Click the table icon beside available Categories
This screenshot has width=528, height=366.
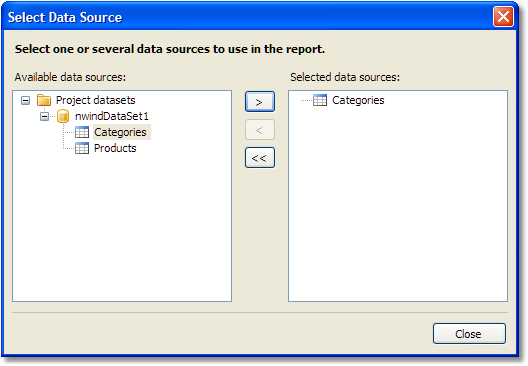pos(82,132)
